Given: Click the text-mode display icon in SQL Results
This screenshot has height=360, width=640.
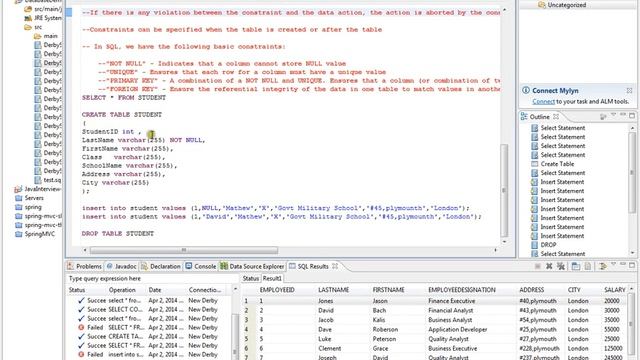Looking at the screenshot, I should point(588,266).
